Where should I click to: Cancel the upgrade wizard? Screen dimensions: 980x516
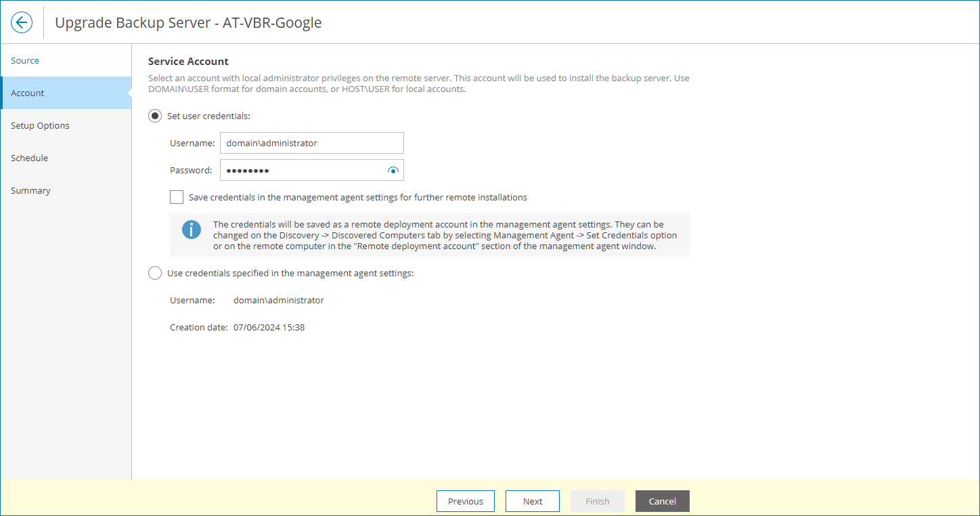[x=662, y=501]
